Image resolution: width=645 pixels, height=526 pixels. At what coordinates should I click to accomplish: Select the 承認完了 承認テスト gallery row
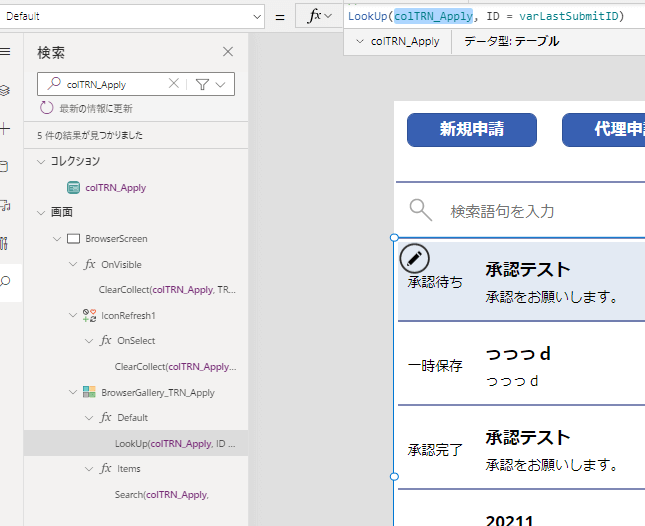click(521, 449)
